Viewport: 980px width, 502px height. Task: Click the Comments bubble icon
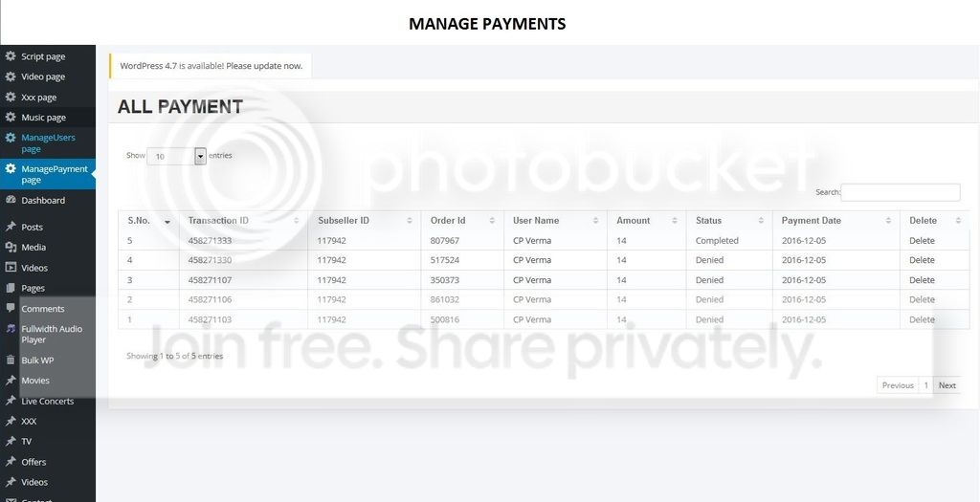pyautogui.click(x=10, y=308)
